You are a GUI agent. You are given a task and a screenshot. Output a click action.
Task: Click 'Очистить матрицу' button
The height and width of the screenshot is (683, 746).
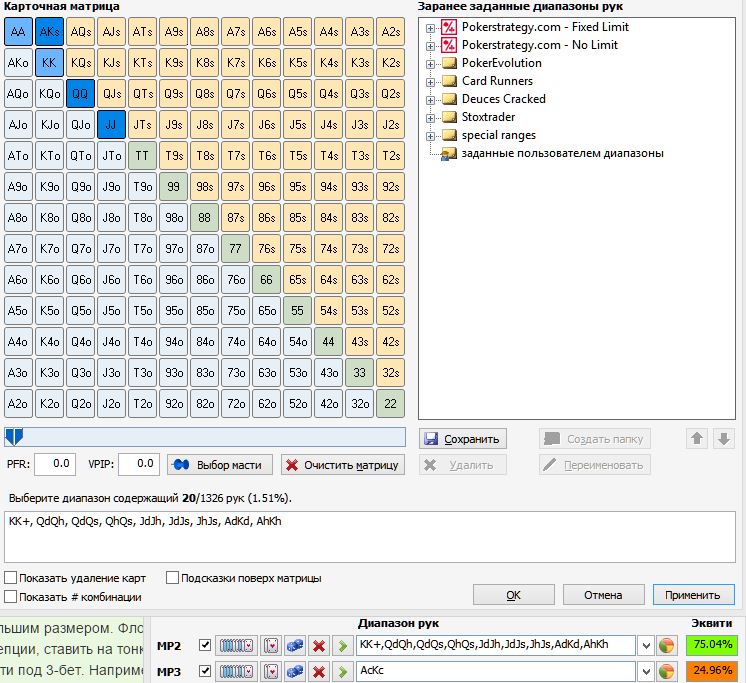coord(342,465)
